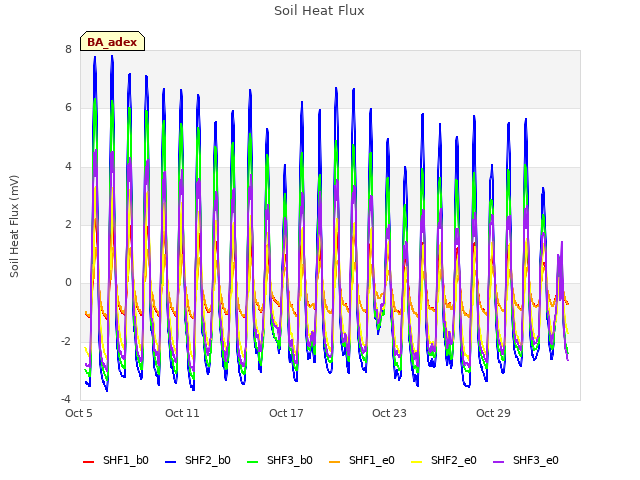The height and width of the screenshot is (480, 640).
Task: Click the purple SHF3_e0 legend swatch
Action: (499, 462)
